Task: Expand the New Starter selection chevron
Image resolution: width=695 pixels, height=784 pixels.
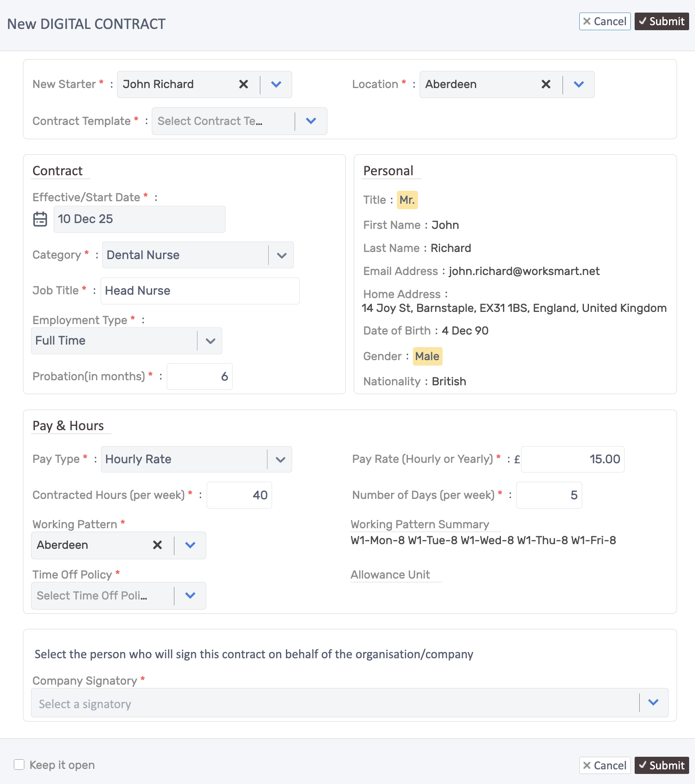Action: [x=276, y=84]
